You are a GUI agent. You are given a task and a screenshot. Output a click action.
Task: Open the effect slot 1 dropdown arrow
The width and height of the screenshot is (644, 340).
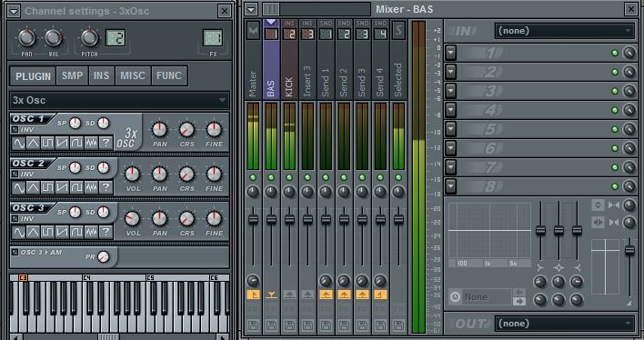pyautogui.click(x=450, y=53)
